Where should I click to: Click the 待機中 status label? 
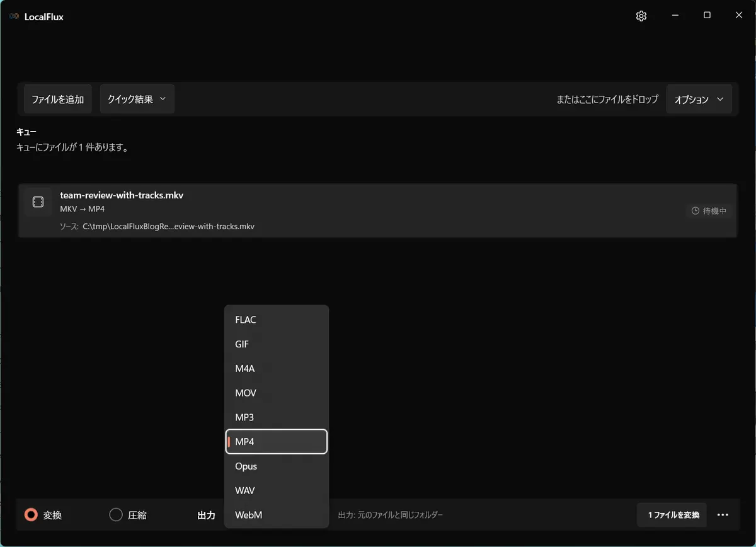point(714,211)
